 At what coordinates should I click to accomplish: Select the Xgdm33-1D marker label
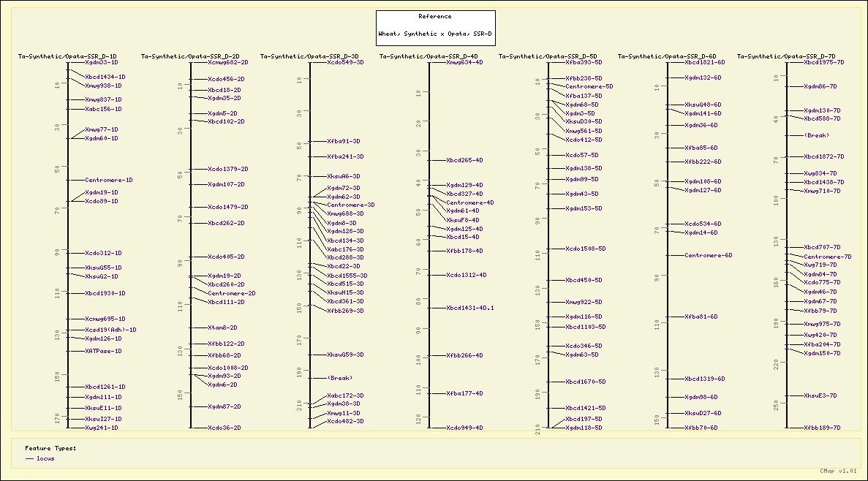pyautogui.click(x=101, y=62)
